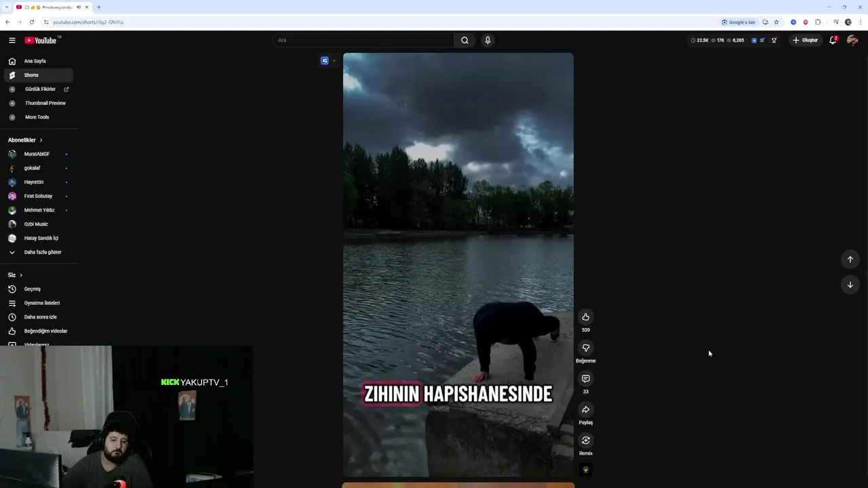
Task: Click the red shield extension icon
Action: pyautogui.click(x=806, y=22)
